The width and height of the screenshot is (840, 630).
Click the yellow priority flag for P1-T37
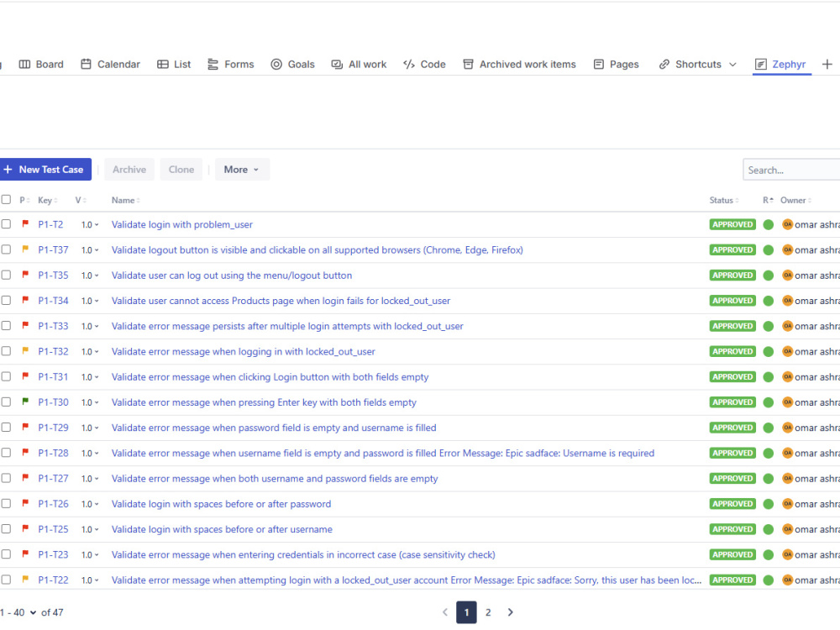tap(25, 249)
